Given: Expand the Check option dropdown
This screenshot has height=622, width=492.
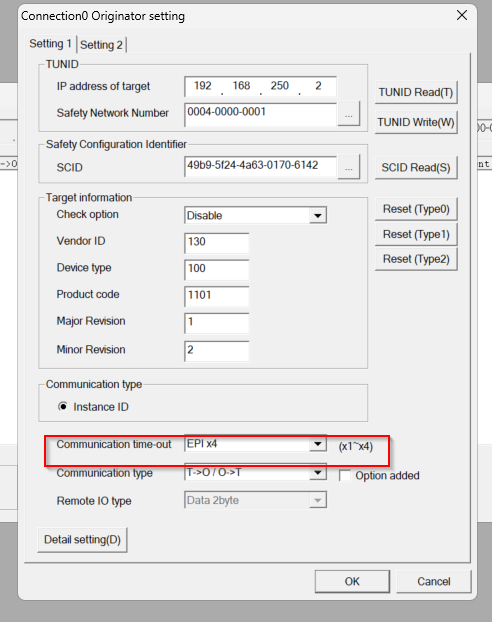Looking at the screenshot, I should pos(317,215).
